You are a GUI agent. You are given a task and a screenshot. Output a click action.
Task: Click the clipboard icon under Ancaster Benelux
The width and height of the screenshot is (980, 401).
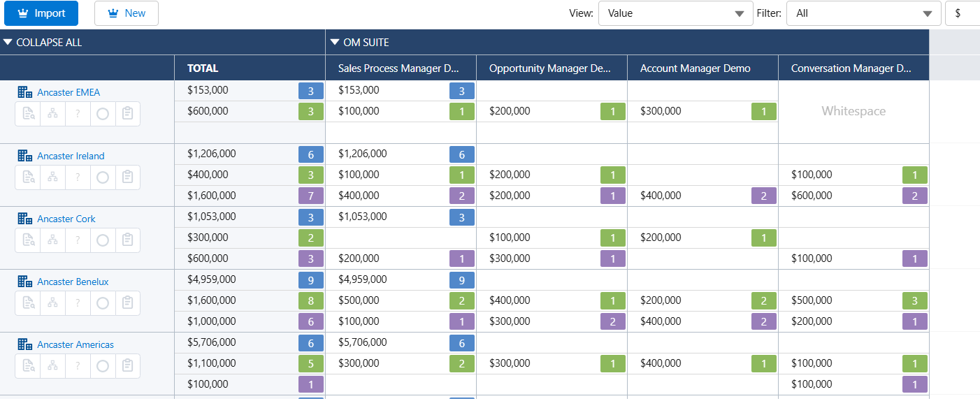(127, 303)
